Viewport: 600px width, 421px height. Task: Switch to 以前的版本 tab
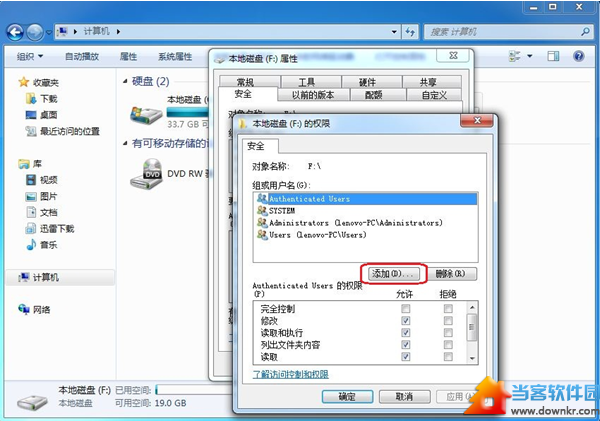pyautogui.click(x=313, y=95)
